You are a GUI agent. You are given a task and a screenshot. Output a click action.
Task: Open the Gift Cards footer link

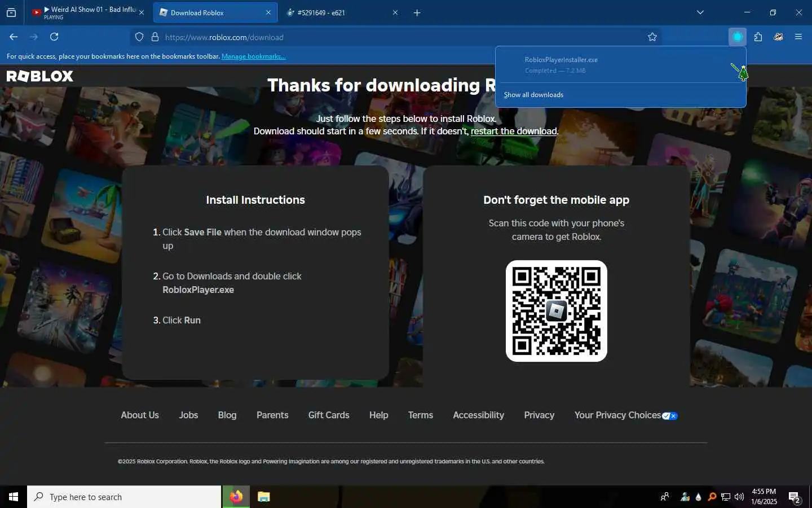(x=329, y=415)
